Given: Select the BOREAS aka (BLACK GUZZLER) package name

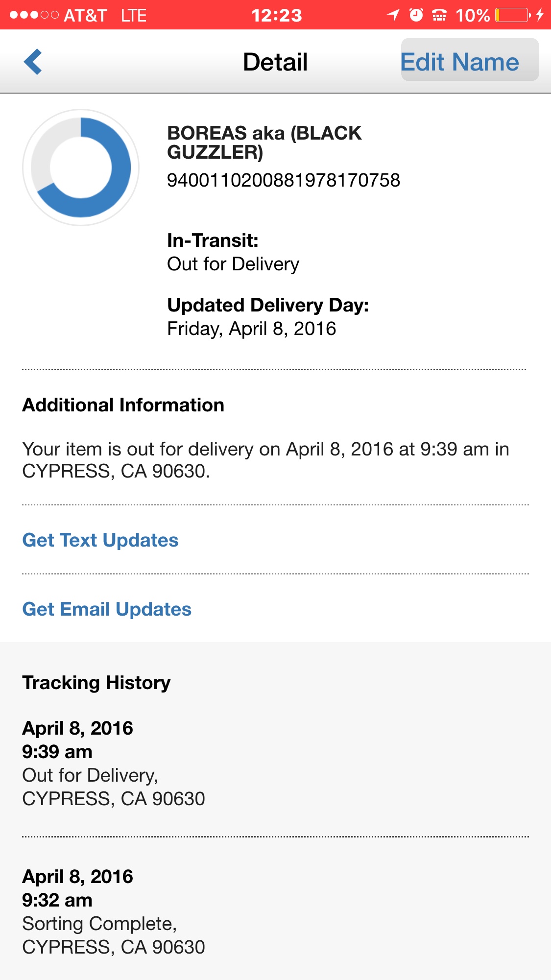Looking at the screenshot, I should click(264, 143).
